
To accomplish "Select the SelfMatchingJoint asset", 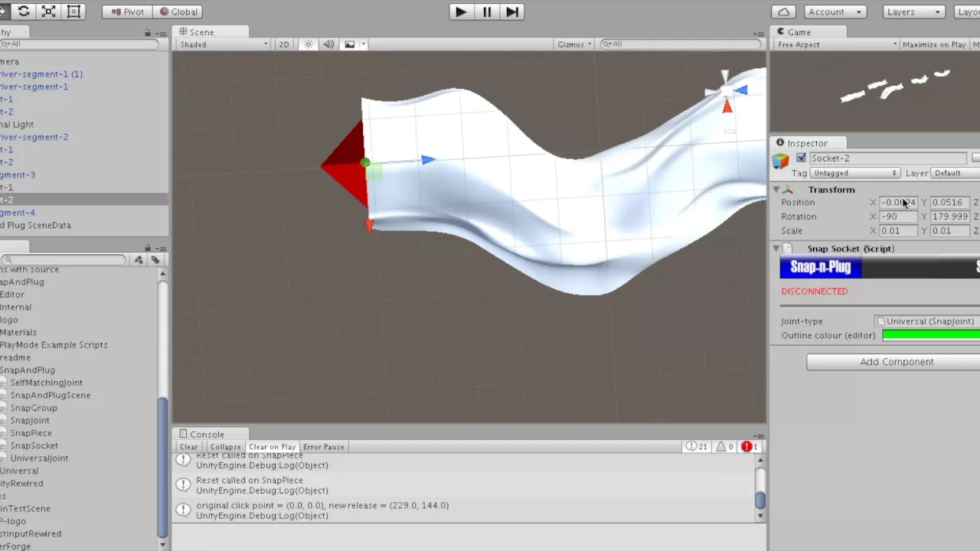I will pyautogui.click(x=46, y=383).
